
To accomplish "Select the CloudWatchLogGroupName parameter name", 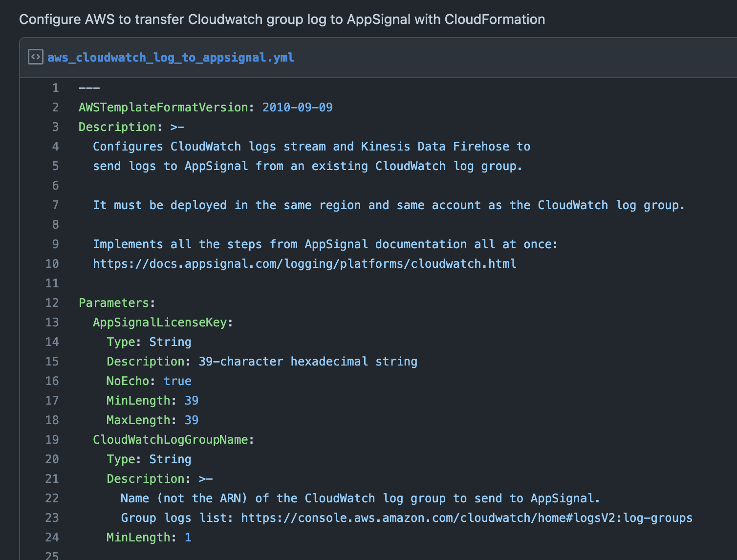I will click(170, 439).
